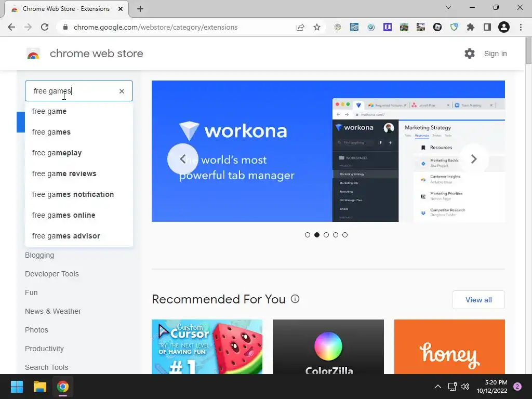Open the volume control in system tray

coord(465,387)
